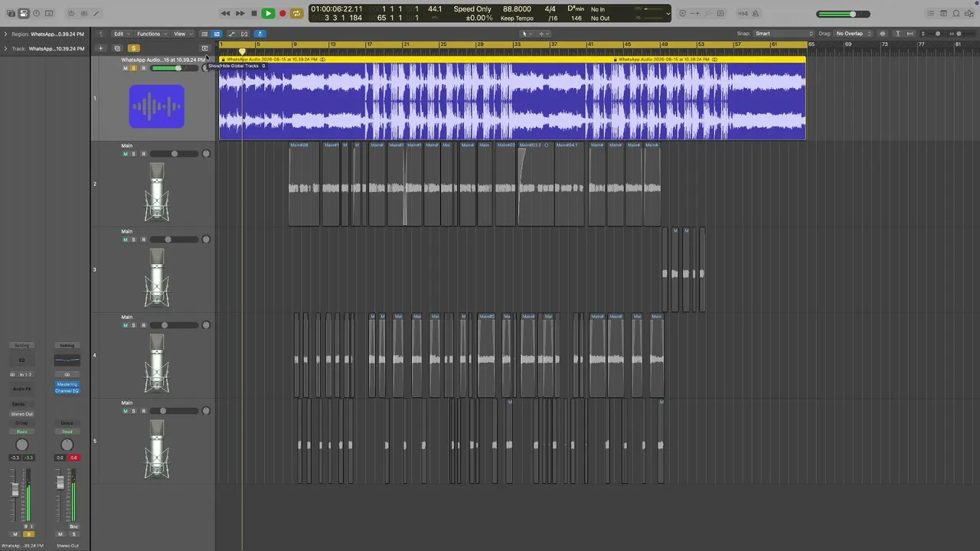Open Quick Help question mark icon
Viewport: 980px width, 551px height.
[x=36, y=13]
